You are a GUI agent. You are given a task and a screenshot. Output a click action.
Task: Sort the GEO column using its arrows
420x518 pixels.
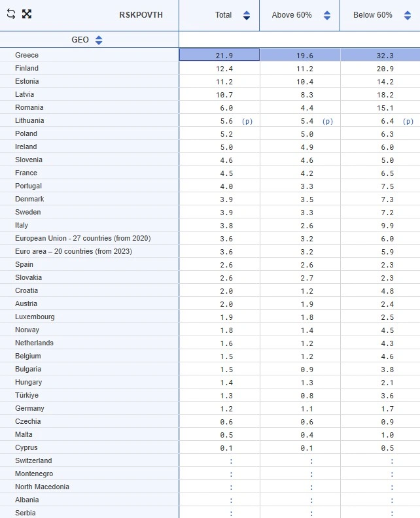pos(99,40)
